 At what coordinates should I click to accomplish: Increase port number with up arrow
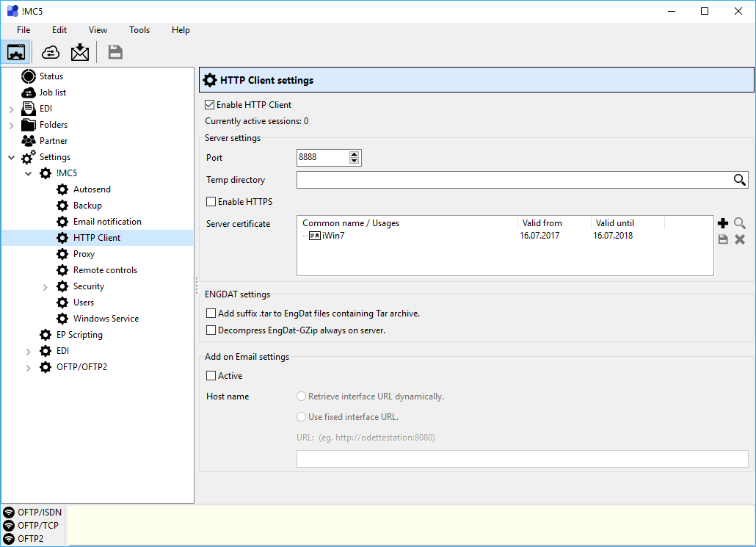coord(355,154)
